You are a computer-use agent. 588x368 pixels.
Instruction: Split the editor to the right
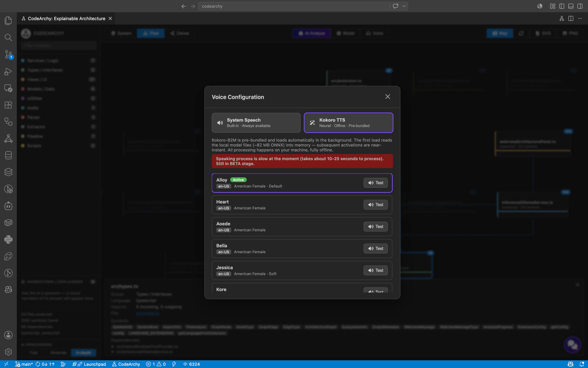[x=571, y=19]
